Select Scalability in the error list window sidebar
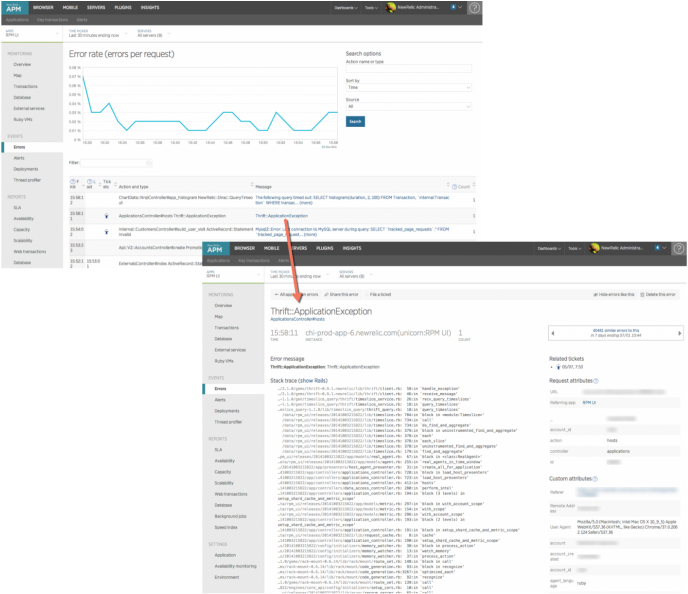This screenshot has width=688, height=594. click(x=23, y=240)
